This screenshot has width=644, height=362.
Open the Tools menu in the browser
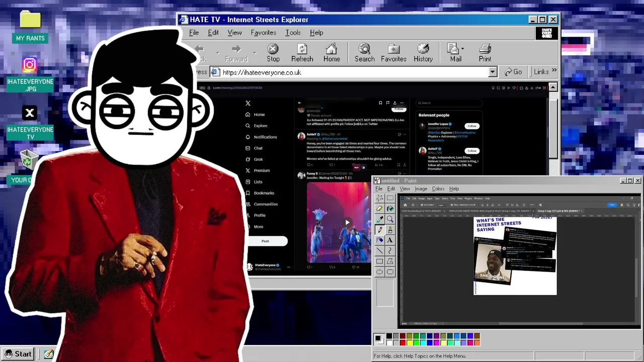(x=293, y=33)
